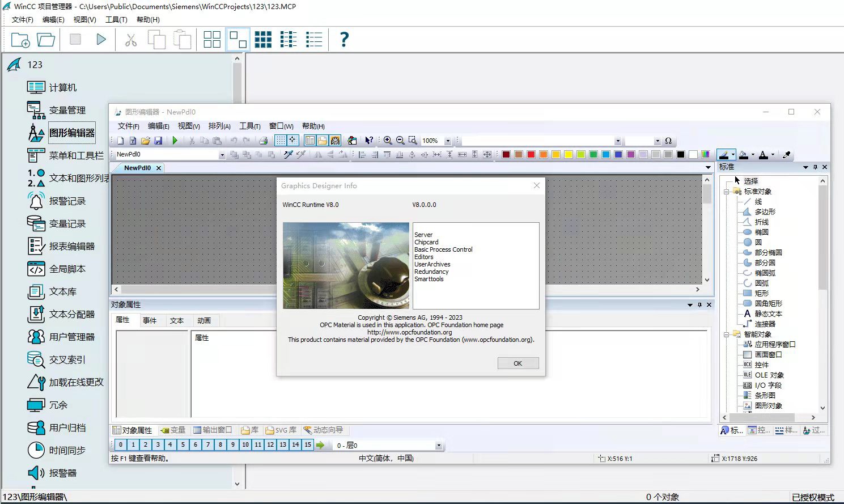Click the zoom area selection icon
The image size is (844, 504).
(413, 141)
